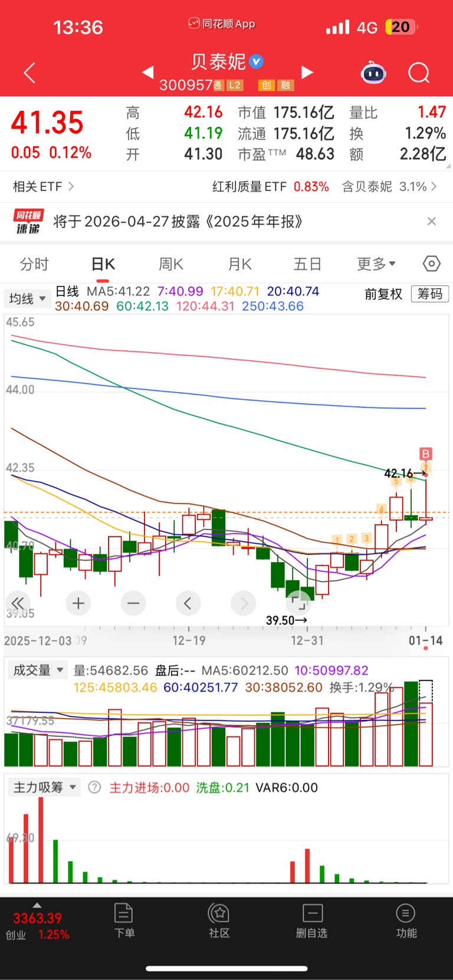
Task: Tap 删自选 to remove from watchlist
Action: 312,920
